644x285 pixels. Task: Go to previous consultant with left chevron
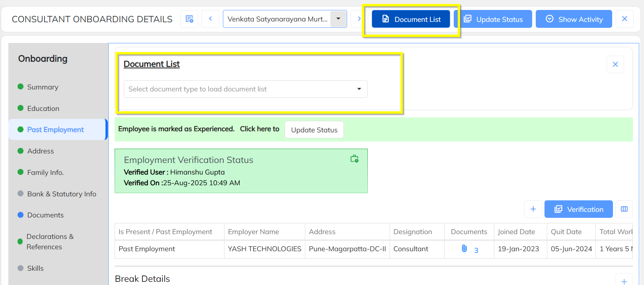click(210, 19)
